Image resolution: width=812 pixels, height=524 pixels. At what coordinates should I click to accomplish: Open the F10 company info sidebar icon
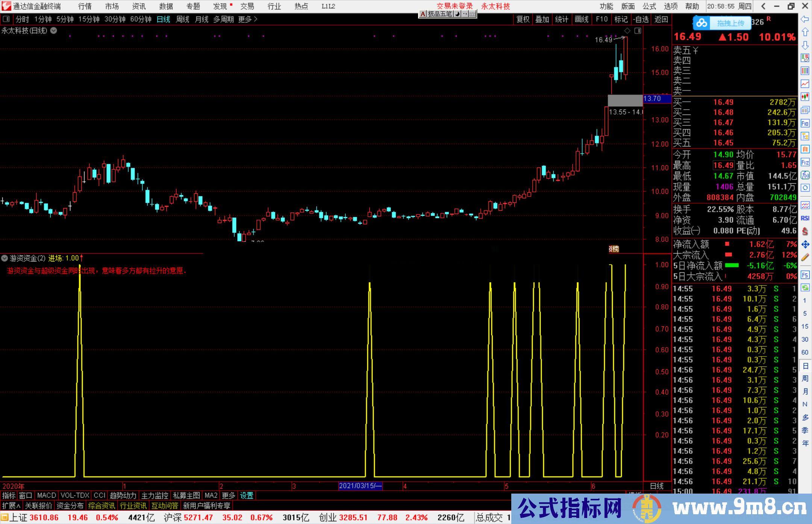pos(805,123)
